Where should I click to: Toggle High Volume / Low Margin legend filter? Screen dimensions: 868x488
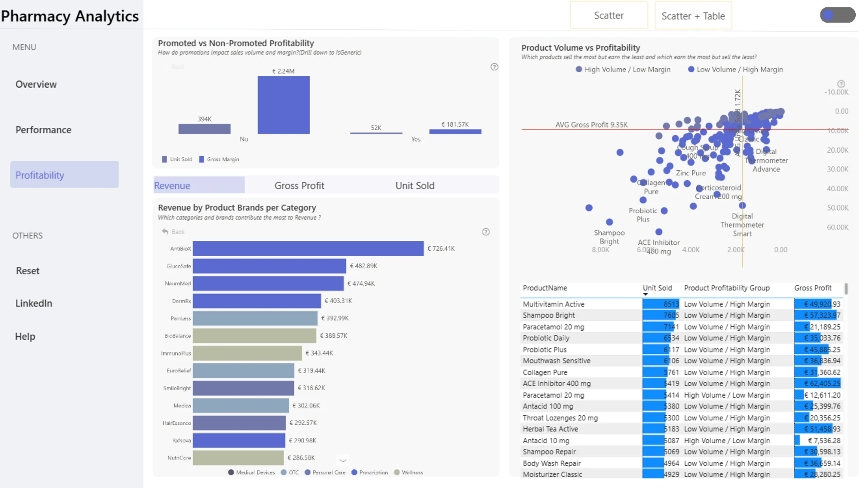(623, 70)
